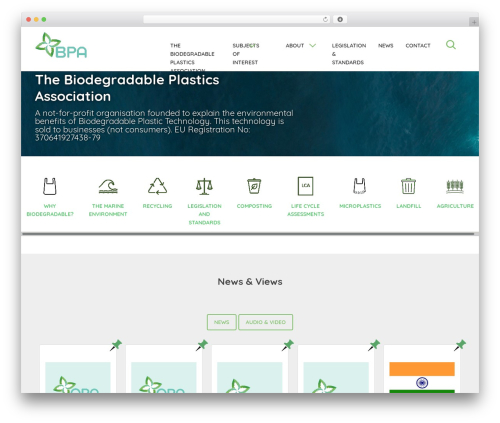Follow the Microplastics link text
The height and width of the screenshot is (423, 500).
[360, 206]
